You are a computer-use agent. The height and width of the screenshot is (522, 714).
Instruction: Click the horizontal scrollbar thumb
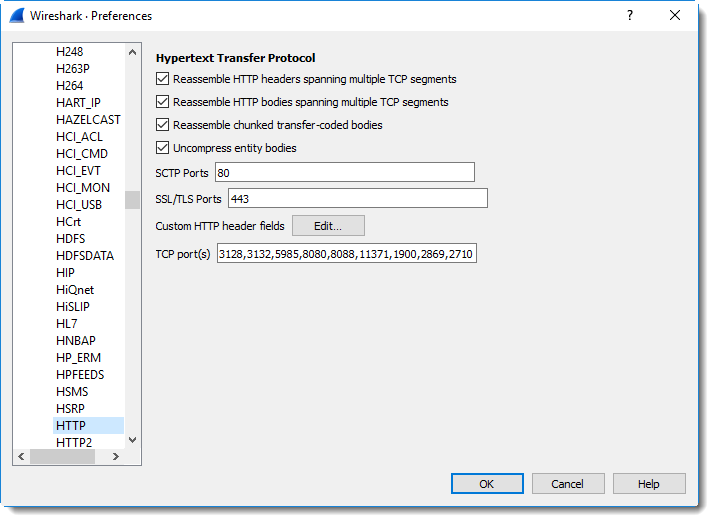62,456
